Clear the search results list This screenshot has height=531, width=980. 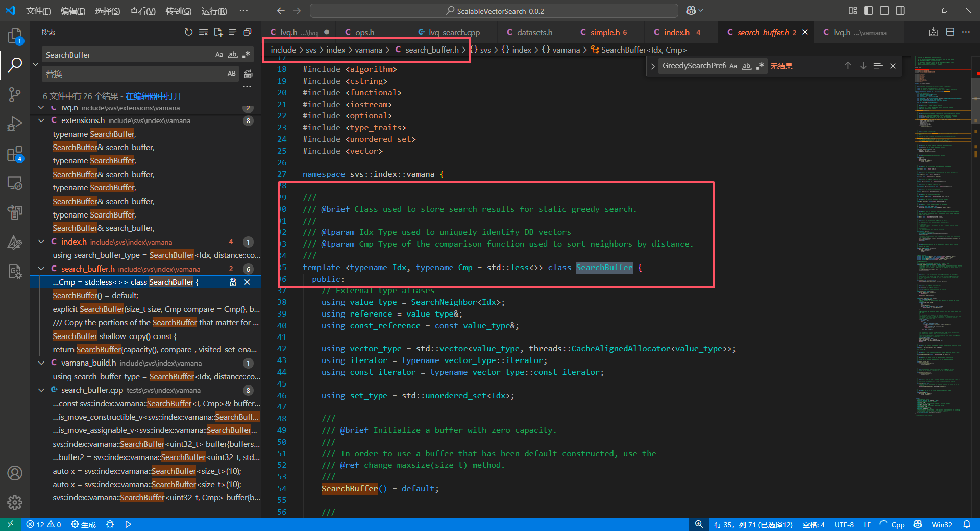click(x=203, y=32)
